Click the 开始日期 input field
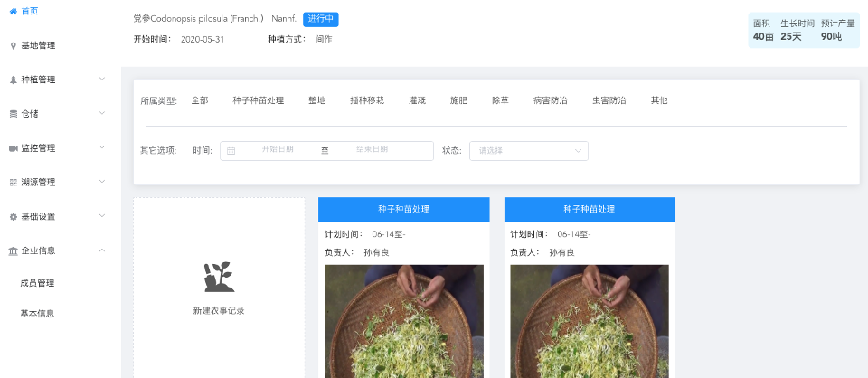Screen dimensions: 868x378 point(278,149)
